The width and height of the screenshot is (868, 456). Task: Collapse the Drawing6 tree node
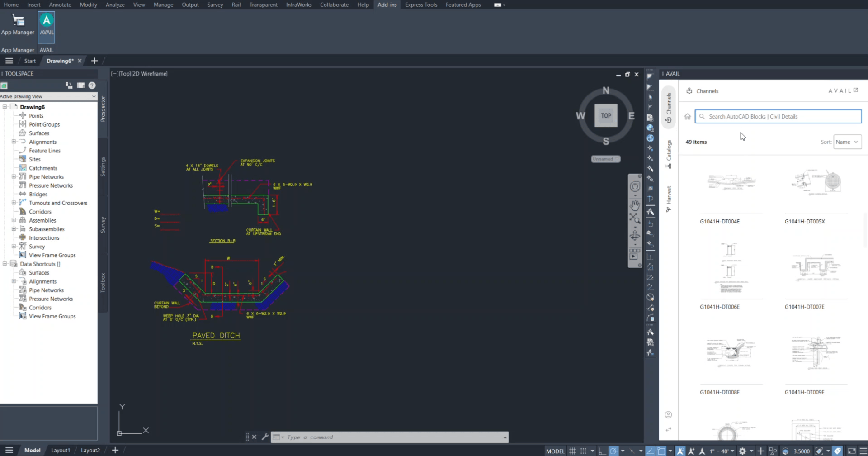[x=5, y=107]
